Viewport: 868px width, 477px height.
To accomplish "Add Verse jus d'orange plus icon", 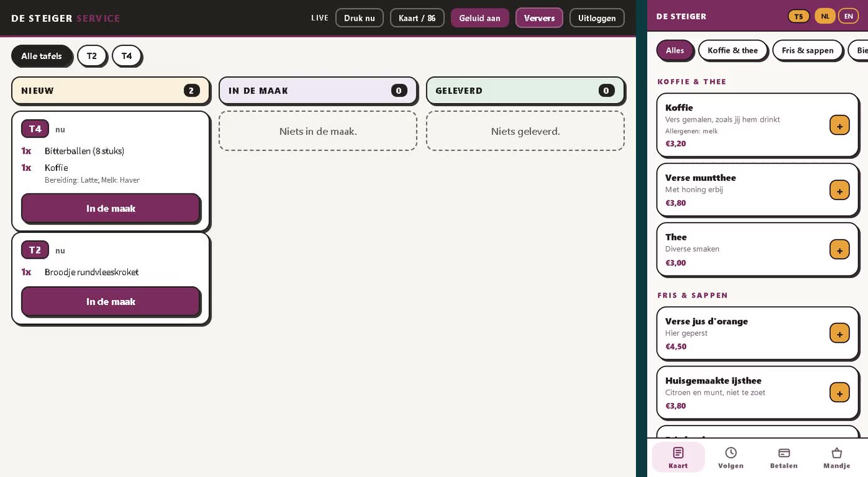I will click(x=839, y=333).
